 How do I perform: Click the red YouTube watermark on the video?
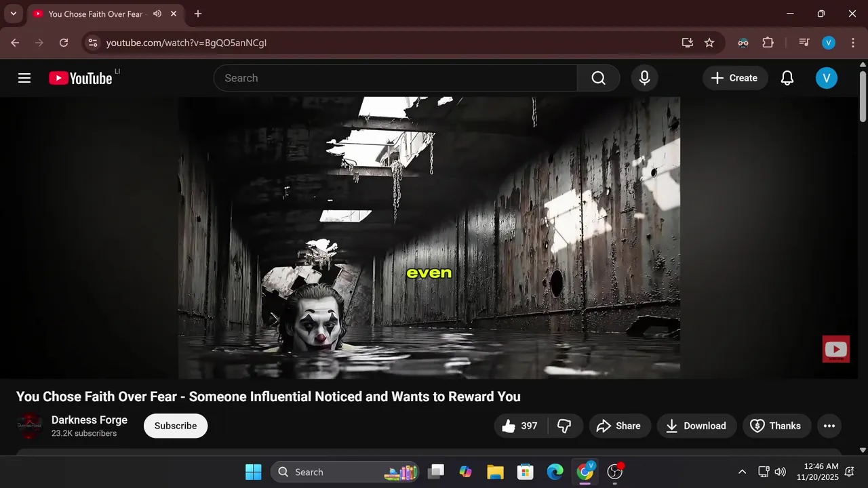pos(835,349)
